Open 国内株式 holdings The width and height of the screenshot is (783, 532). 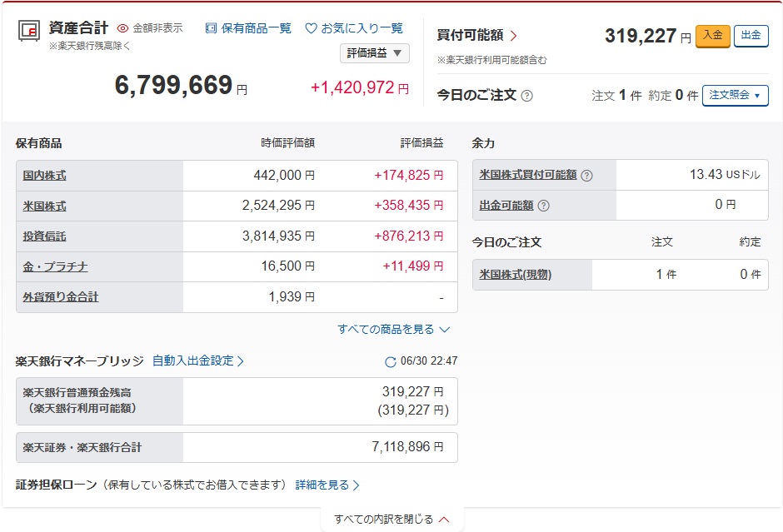[x=44, y=176]
